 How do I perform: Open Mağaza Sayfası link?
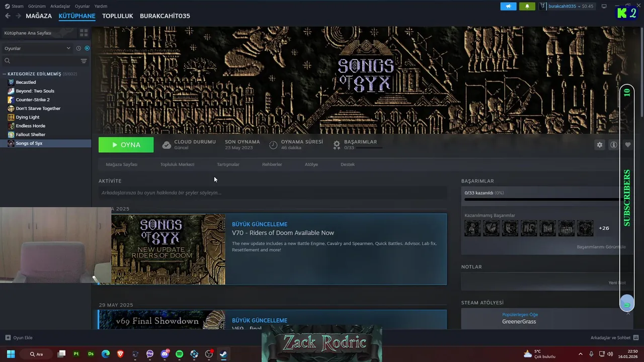point(122,164)
